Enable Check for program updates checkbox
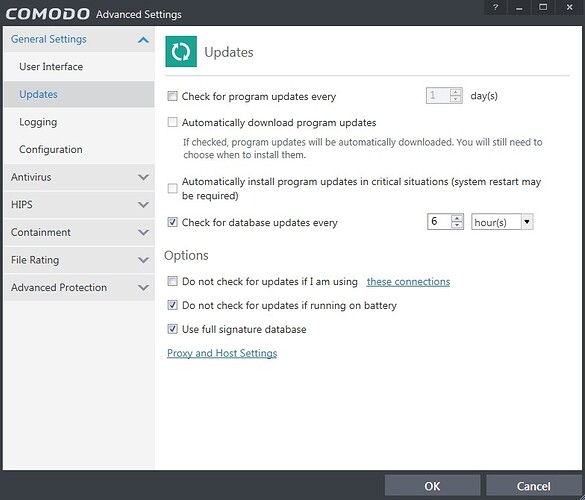Viewport: 585px width, 500px height. pyautogui.click(x=172, y=96)
